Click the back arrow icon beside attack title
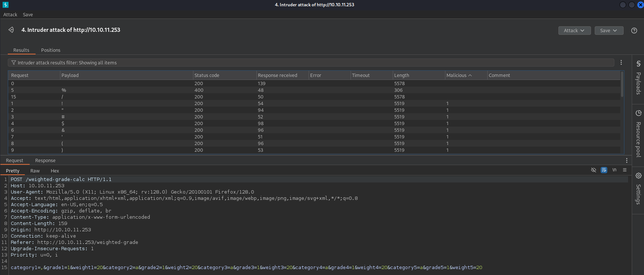Image resolution: width=644 pixels, height=275 pixels. tap(11, 30)
